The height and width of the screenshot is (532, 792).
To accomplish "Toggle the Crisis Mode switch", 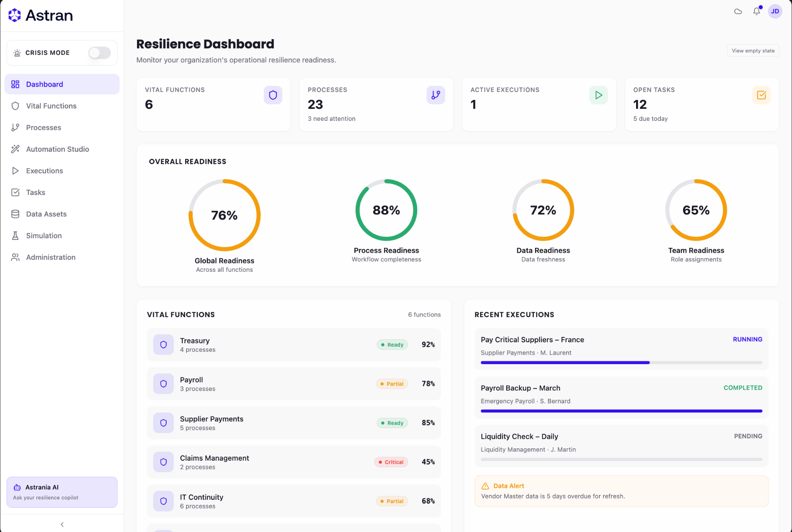I will pyautogui.click(x=99, y=53).
